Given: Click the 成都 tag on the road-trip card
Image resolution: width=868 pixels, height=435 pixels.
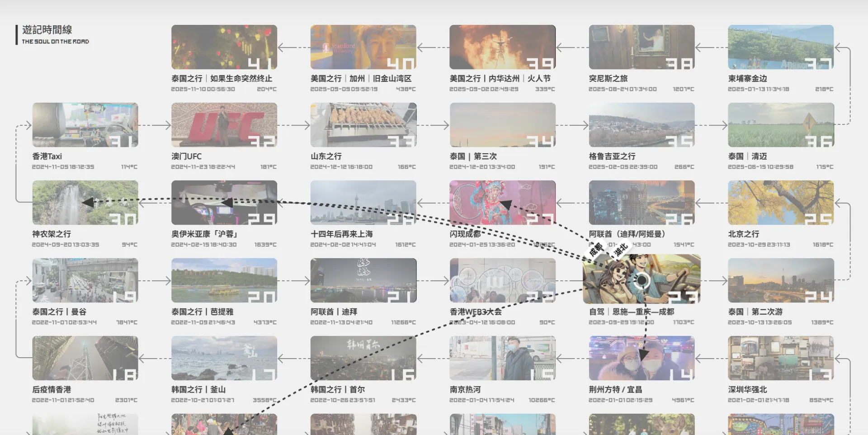Looking at the screenshot, I should [x=596, y=249].
